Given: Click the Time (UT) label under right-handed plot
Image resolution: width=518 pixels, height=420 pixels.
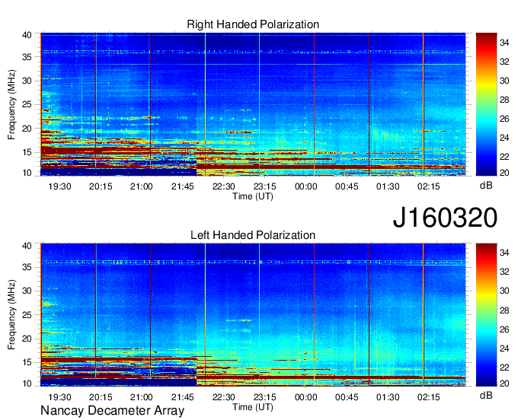Looking at the screenshot, I should [253, 196].
